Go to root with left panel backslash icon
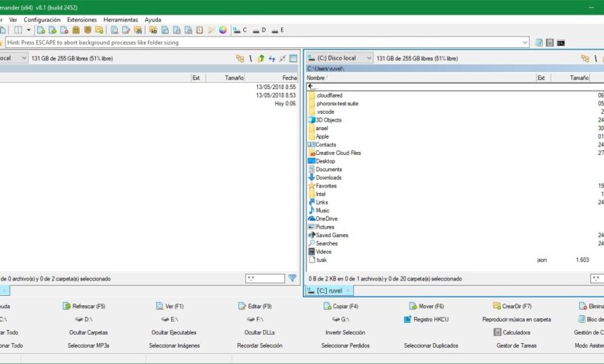This screenshot has width=604, height=364. pyautogui.click(x=250, y=59)
